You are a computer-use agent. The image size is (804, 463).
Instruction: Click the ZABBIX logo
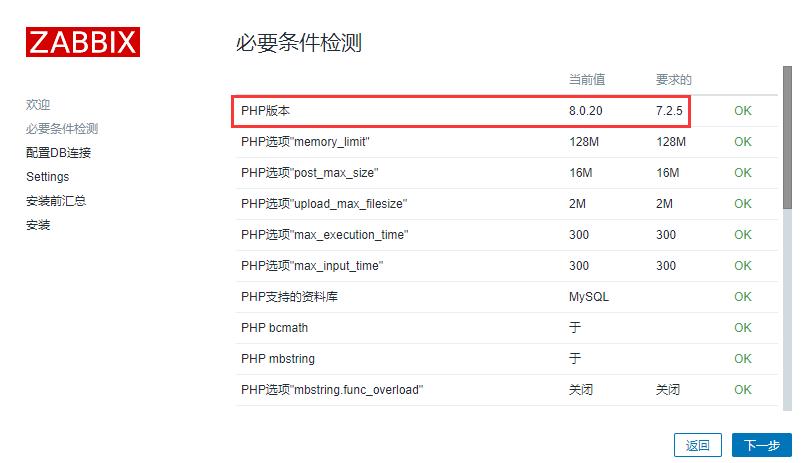click(83, 41)
